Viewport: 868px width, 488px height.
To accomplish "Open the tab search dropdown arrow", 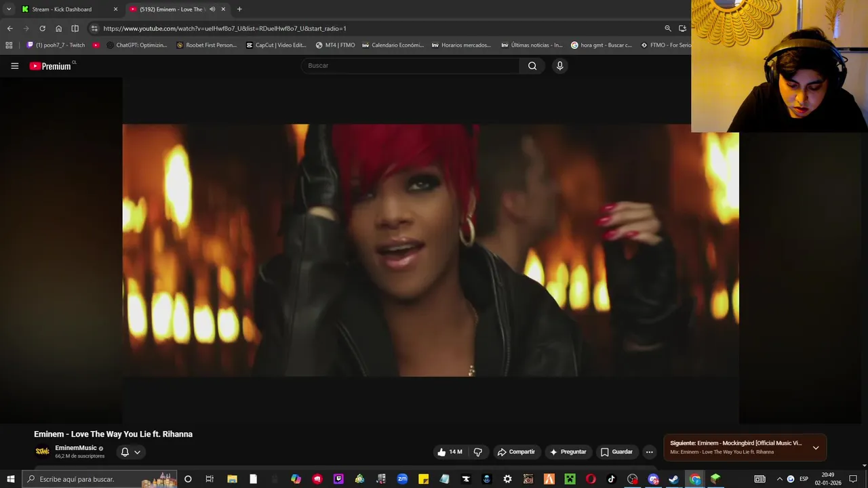I will [x=9, y=9].
